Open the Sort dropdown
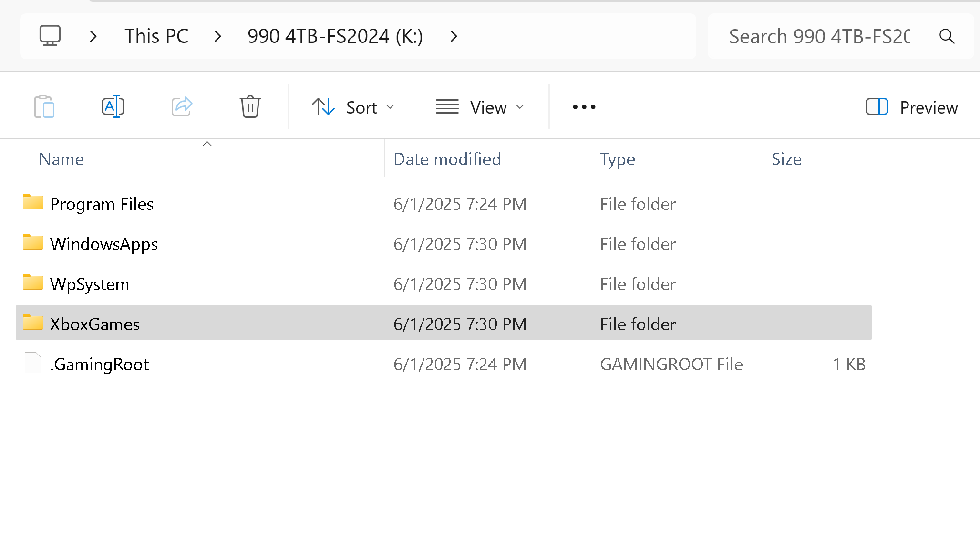This screenshot has height=554, width=980. point(354,107)
